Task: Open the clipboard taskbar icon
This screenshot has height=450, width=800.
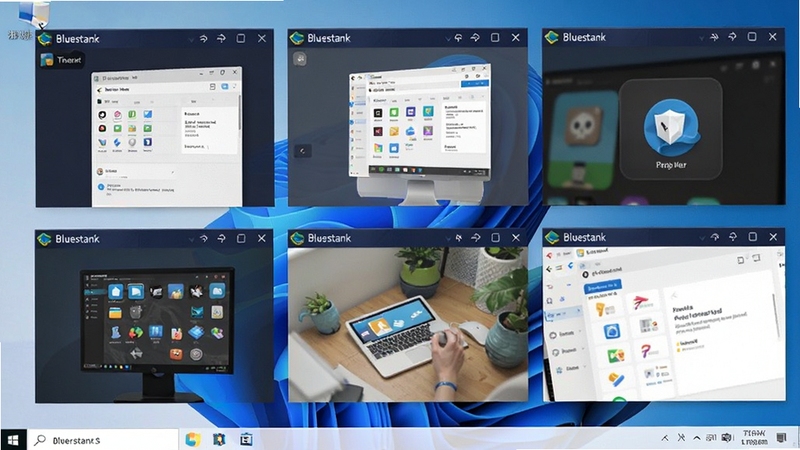Action: (x=246, y=439)
